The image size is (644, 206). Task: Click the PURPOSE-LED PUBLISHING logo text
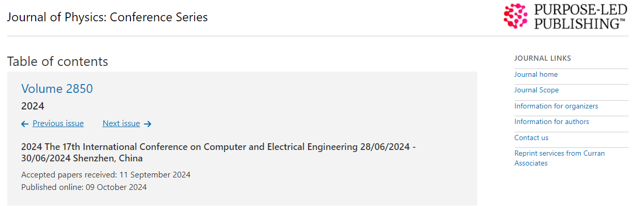click(580, 17)
